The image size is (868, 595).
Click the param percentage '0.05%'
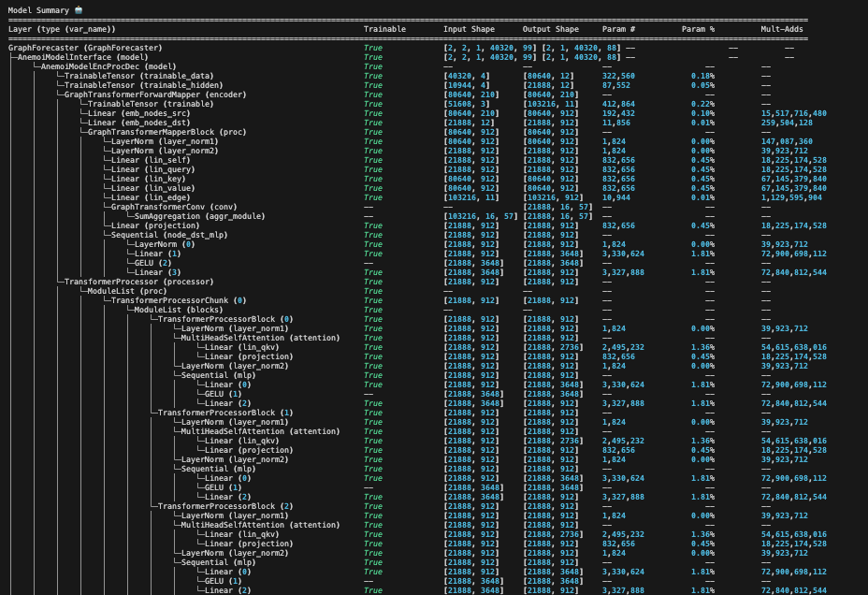pos(702,86)
